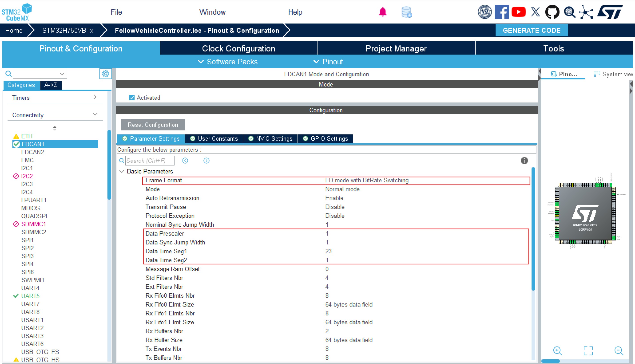Click the Frame Format value
The image size is (635, 364).
tap(367, 180)
